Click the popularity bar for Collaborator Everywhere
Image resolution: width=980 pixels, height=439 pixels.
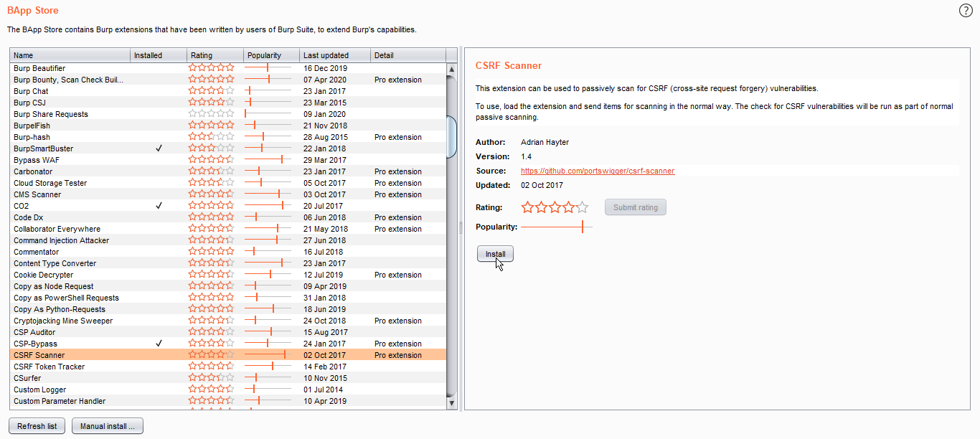tap(268, 229)
